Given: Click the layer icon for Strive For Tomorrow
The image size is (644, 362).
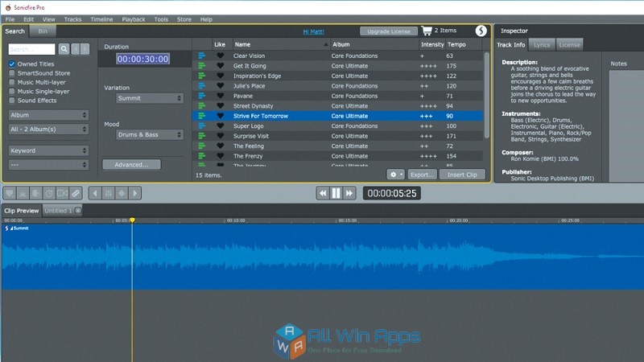Looking at the screenshot, I should point(202,116).
